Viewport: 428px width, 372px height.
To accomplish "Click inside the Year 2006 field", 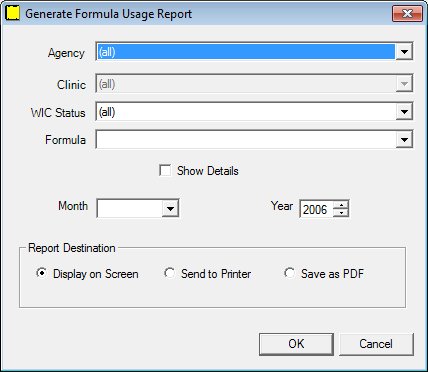I will [316, 209].
